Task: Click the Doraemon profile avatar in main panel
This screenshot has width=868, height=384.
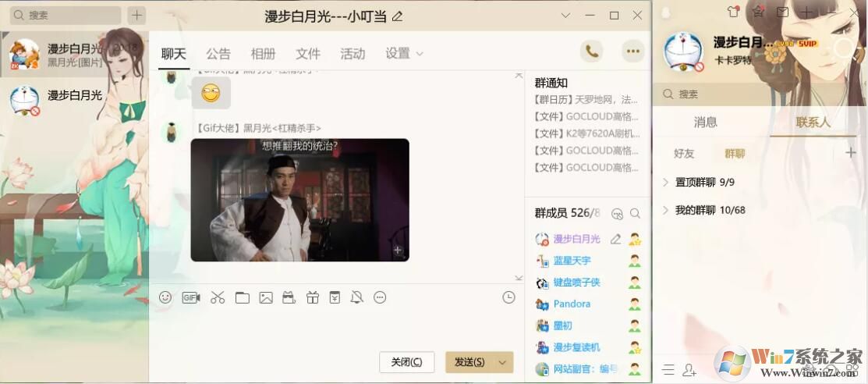Action: (683, 52)
